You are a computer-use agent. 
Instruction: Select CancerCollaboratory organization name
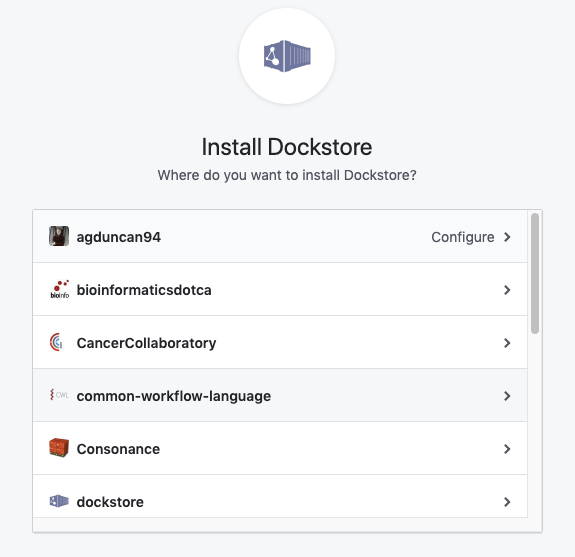pyautogui.click(x=146, y=343)
